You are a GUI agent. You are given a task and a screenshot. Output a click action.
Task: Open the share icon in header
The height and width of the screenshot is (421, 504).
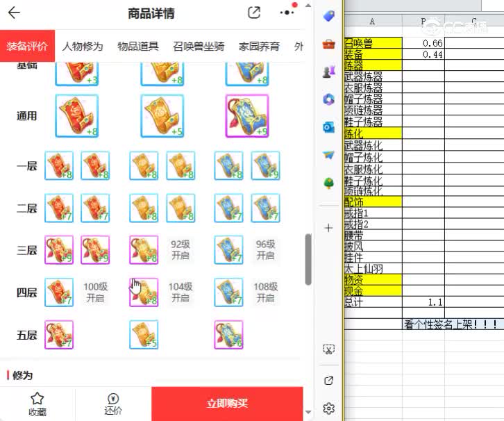pos(254,13)
